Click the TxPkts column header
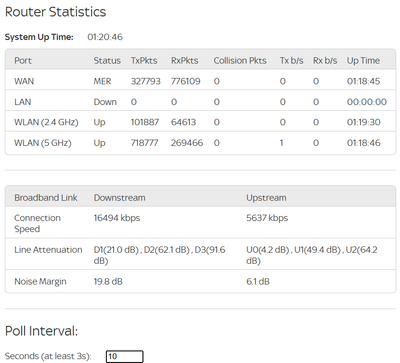This screenshot has width=400, height=363. pos(144,61)
